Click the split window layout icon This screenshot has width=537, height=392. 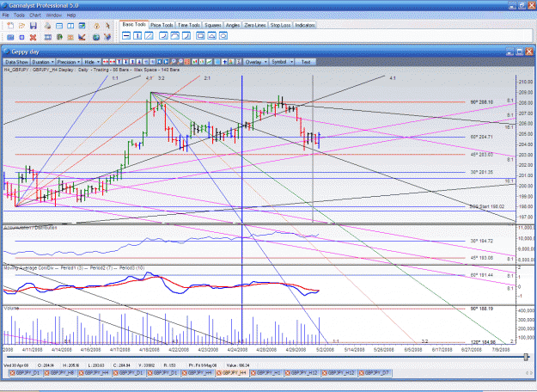pos(70,26)
